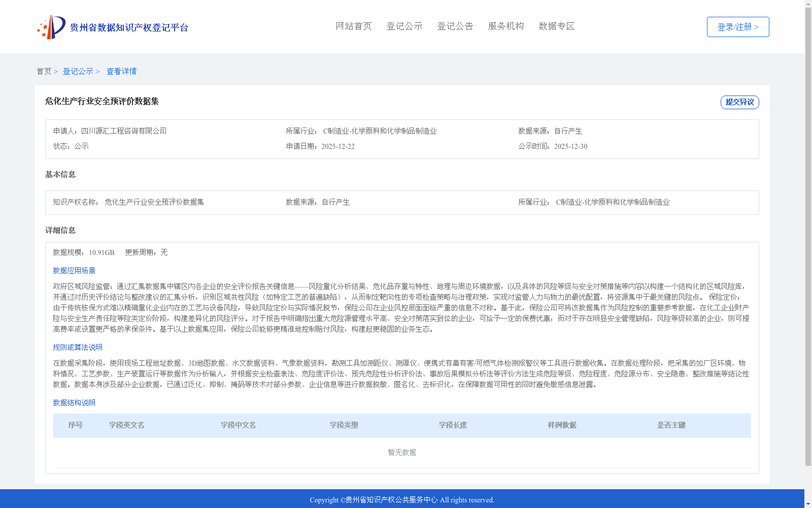812x508 pixels.
Task: Open 网站首页 in the navigation bar
Action: 354,26
